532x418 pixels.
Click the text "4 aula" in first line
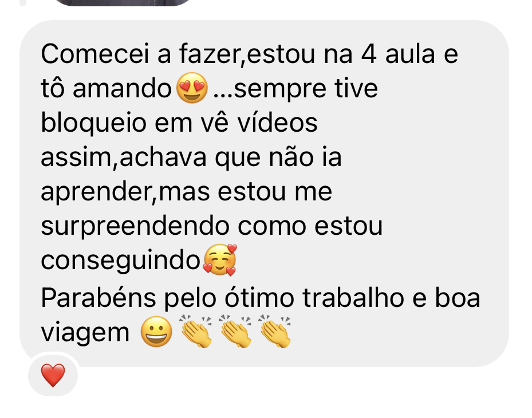click(x=399, y=54)
